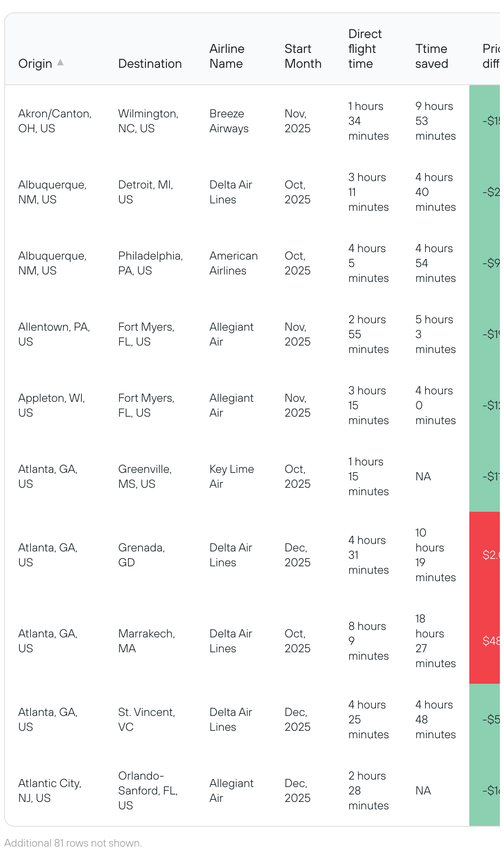This screenshot has height=854, width=504.
Task: Click the Origin sort arrow icon
Action: (60, 62)
